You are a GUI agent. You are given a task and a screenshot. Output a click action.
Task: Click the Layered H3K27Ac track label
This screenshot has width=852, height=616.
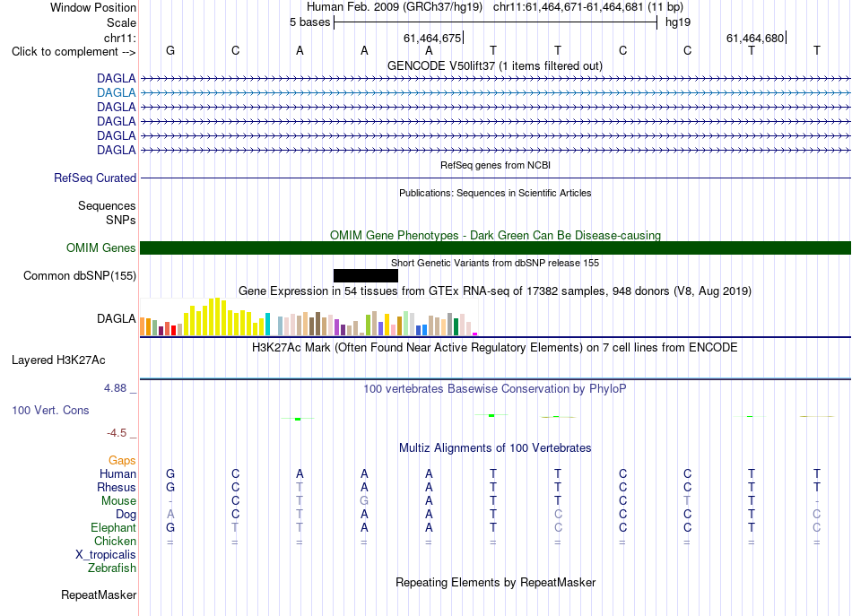click(x=58, y=360)
